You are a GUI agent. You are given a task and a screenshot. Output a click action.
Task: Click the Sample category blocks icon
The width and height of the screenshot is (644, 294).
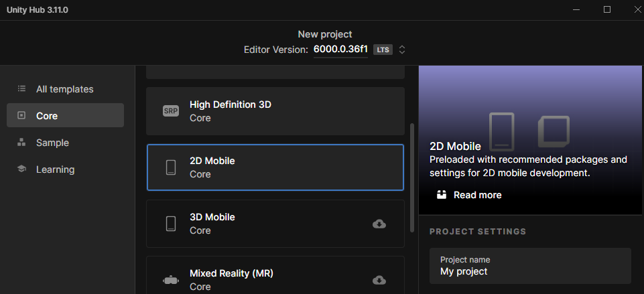click(x=21, y=143)
